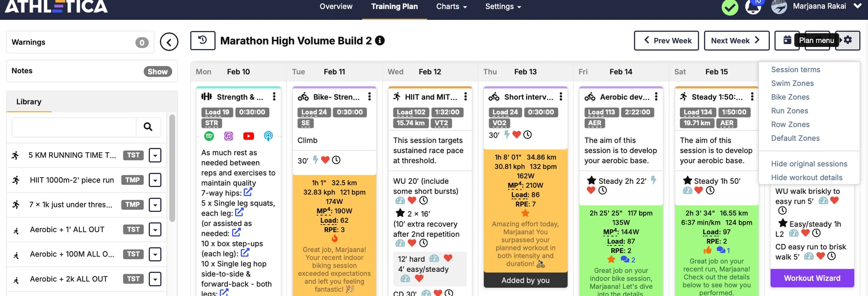
Task: Open Spotify link in Strength session
Action: pyautogui.click(x=209, y=136)
